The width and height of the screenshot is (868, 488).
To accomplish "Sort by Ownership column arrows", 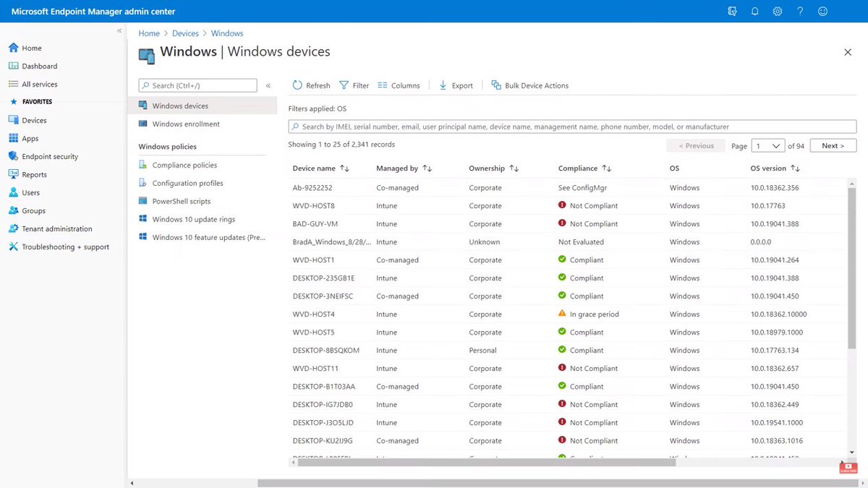I will 514,168.
